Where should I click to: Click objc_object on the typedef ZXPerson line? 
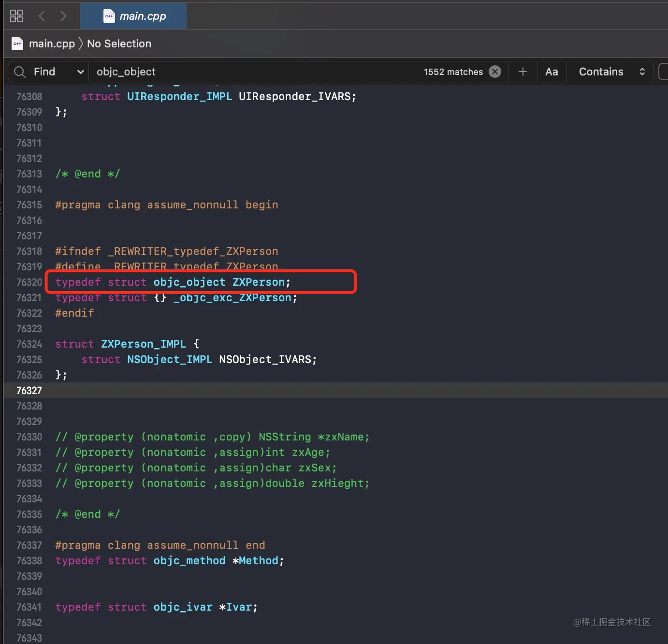pyautogui.click(x=189, y=282)
